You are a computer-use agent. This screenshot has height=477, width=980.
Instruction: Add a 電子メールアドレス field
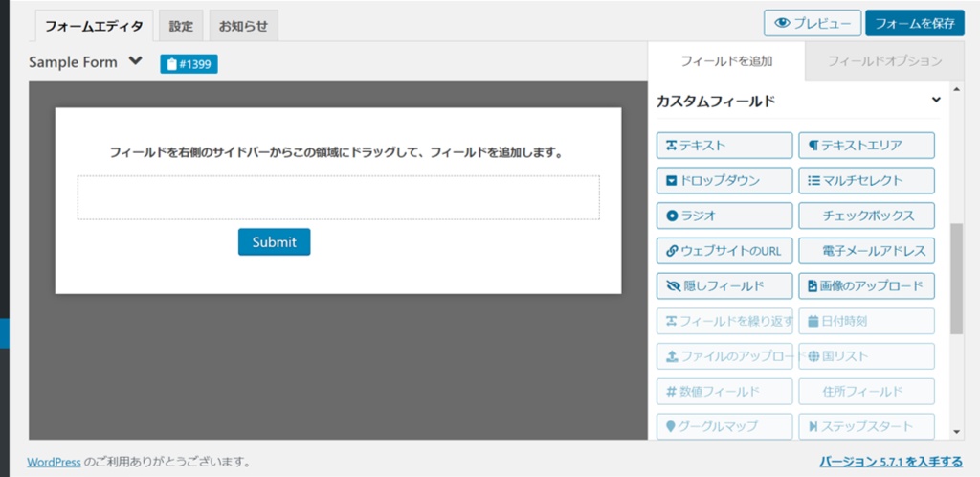pos(866,251)
